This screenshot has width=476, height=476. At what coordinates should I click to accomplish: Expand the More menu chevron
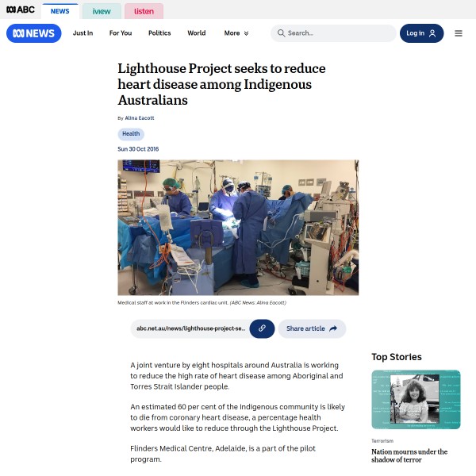click(x=246, y=33)
